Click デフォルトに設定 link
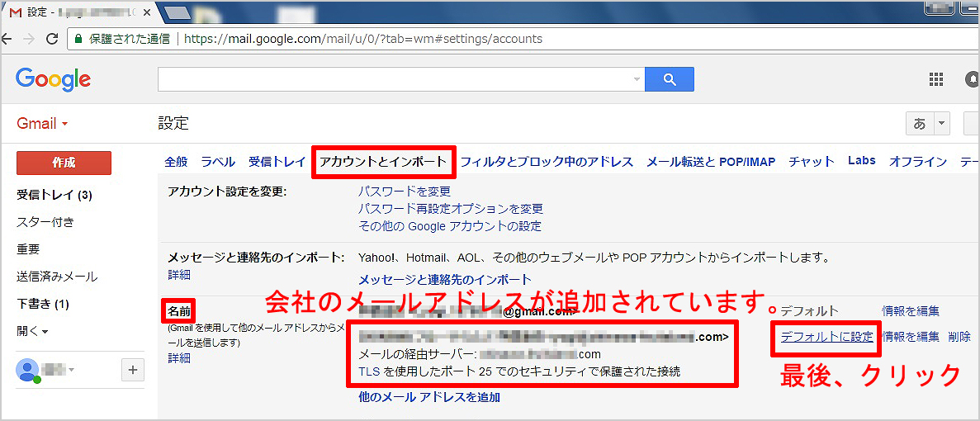980x421 pixels. tap(826, 337)
